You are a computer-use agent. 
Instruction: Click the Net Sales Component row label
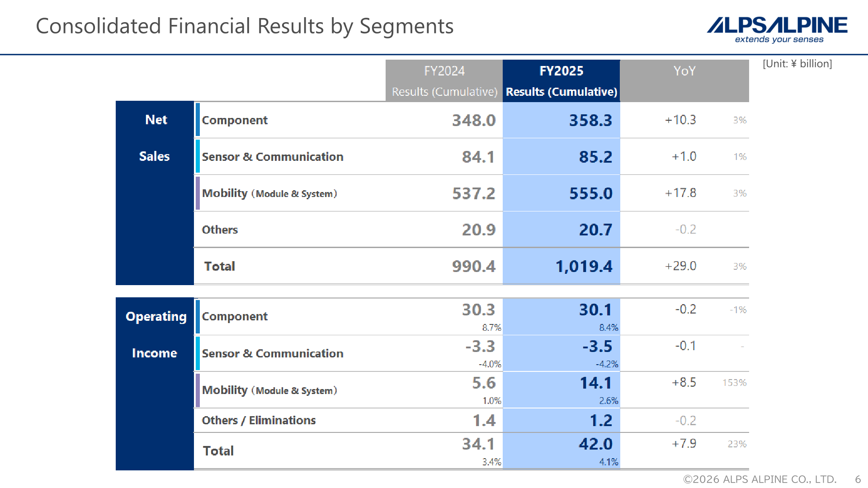point(235,120)
